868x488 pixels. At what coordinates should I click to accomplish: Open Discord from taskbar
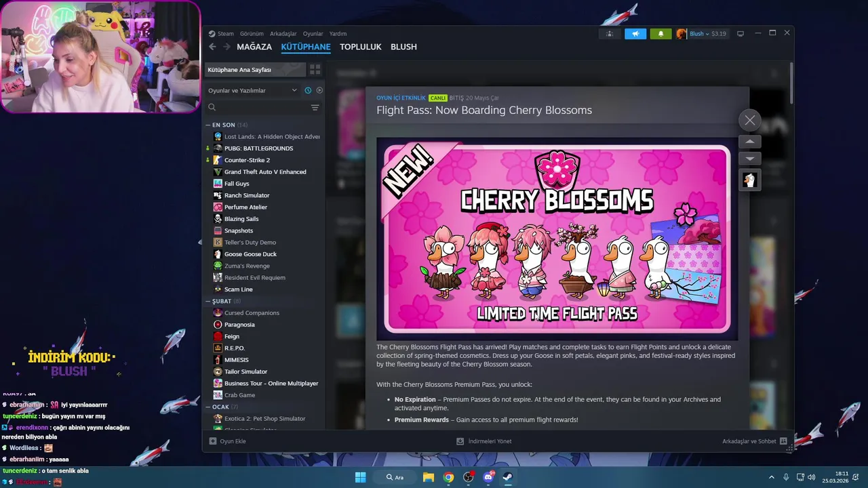tap(488, 477)
